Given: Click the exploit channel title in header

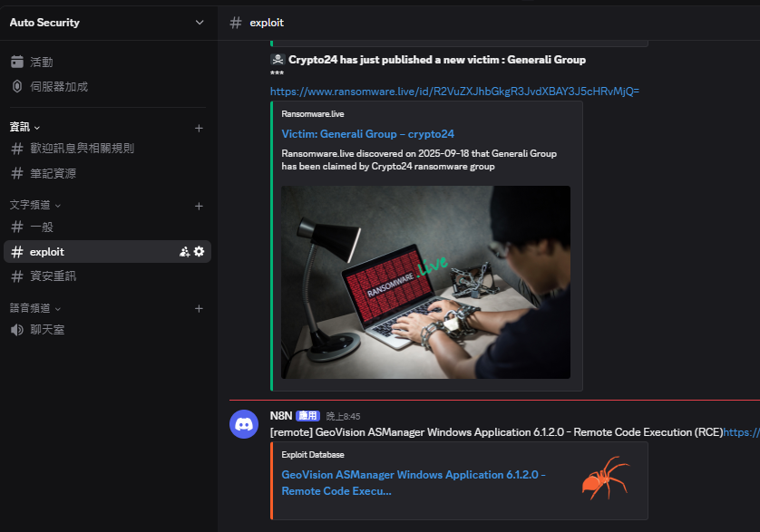Looking at the screenshot, I should click(267, 23).
